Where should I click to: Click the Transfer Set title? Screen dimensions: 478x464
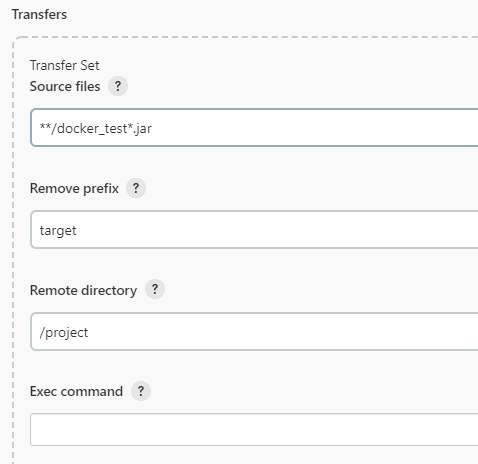65,65
